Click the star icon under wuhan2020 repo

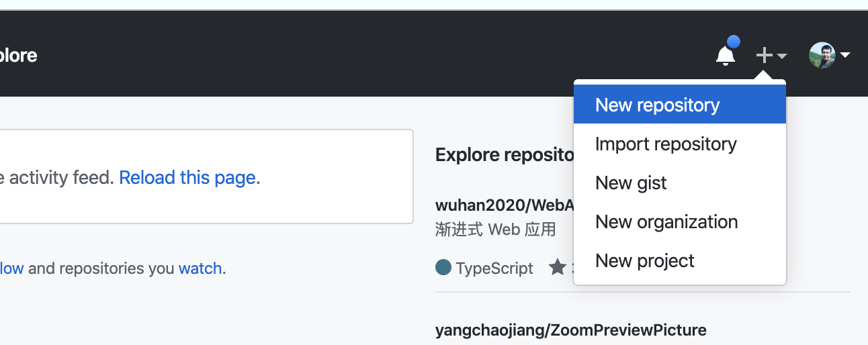coord(557,268)
